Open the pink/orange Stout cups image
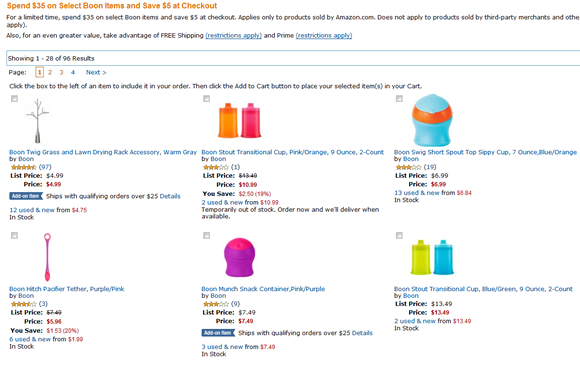 [x=240, y=121]
